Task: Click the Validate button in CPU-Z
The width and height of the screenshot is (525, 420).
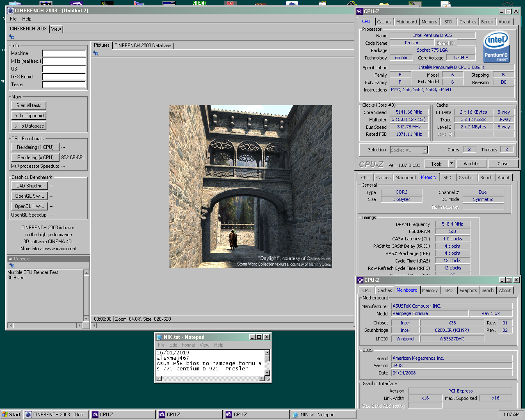Action: [471, 164]
